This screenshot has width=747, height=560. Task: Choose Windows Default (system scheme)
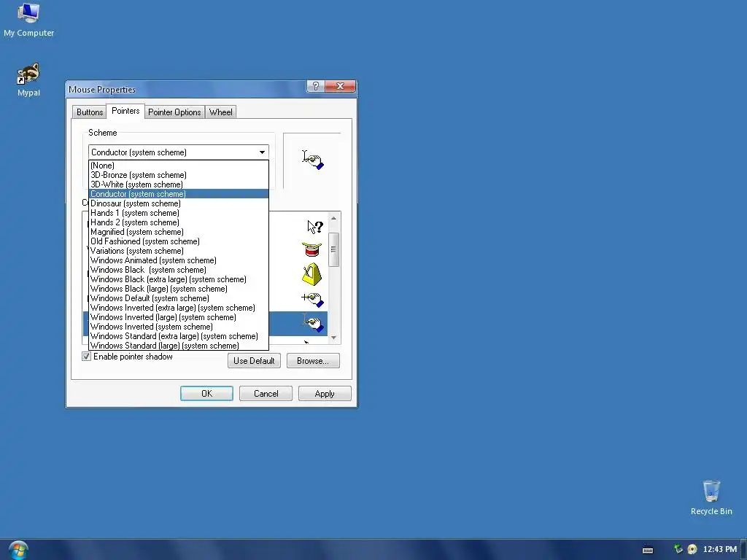(x=179, y=298)
